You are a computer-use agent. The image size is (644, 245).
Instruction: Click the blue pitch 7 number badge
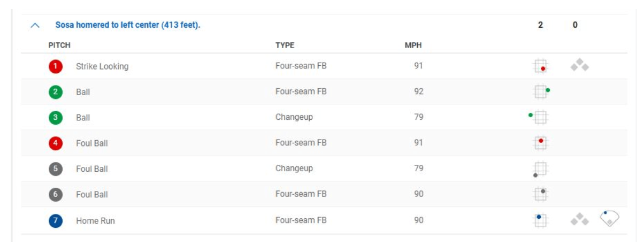click(56, 220)
